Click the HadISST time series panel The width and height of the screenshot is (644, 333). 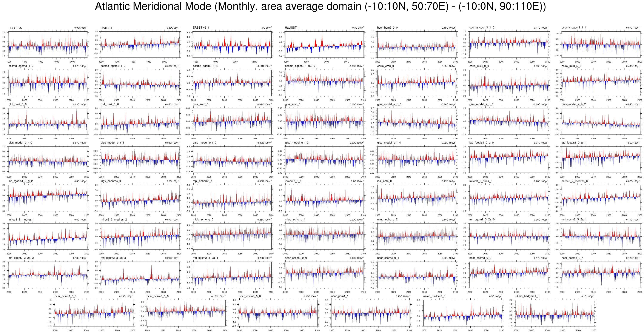[x=140, y=45]
